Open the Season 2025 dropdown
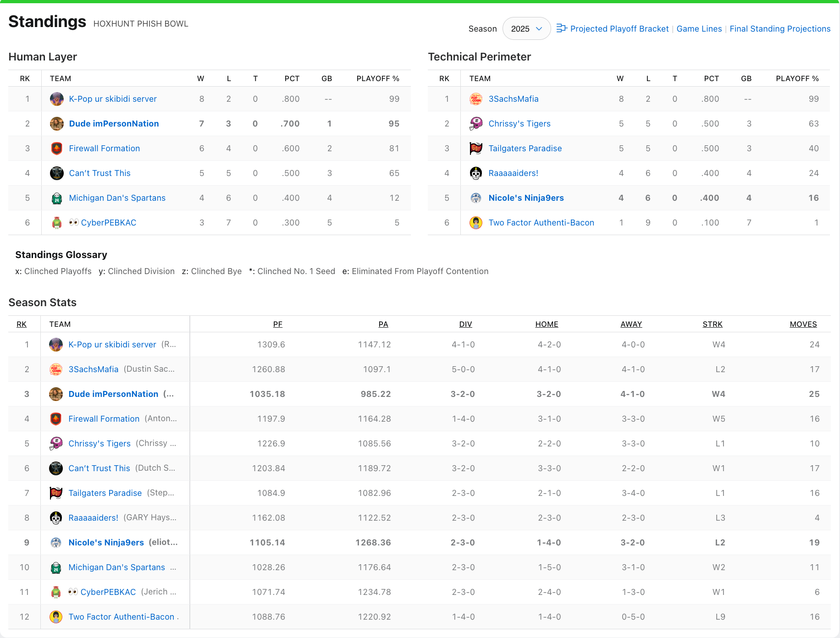840x638 pixels. click(x=526, y=28)
